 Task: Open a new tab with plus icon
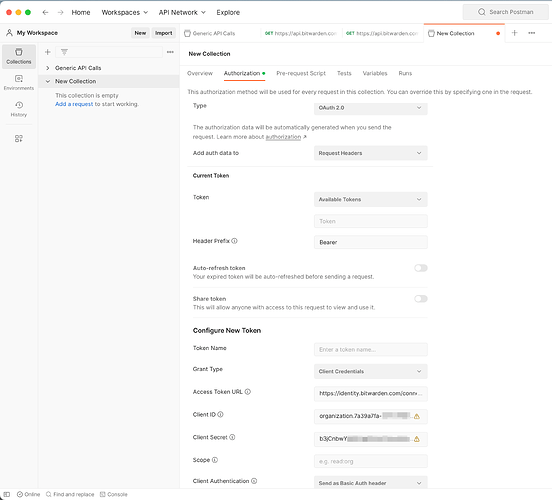coord(514,33)
